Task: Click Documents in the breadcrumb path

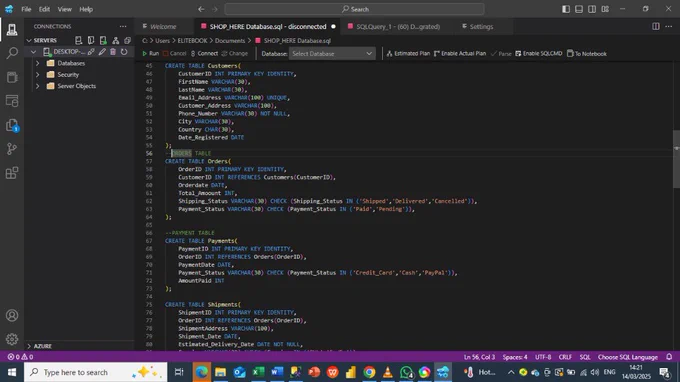Action: point(230,40)
